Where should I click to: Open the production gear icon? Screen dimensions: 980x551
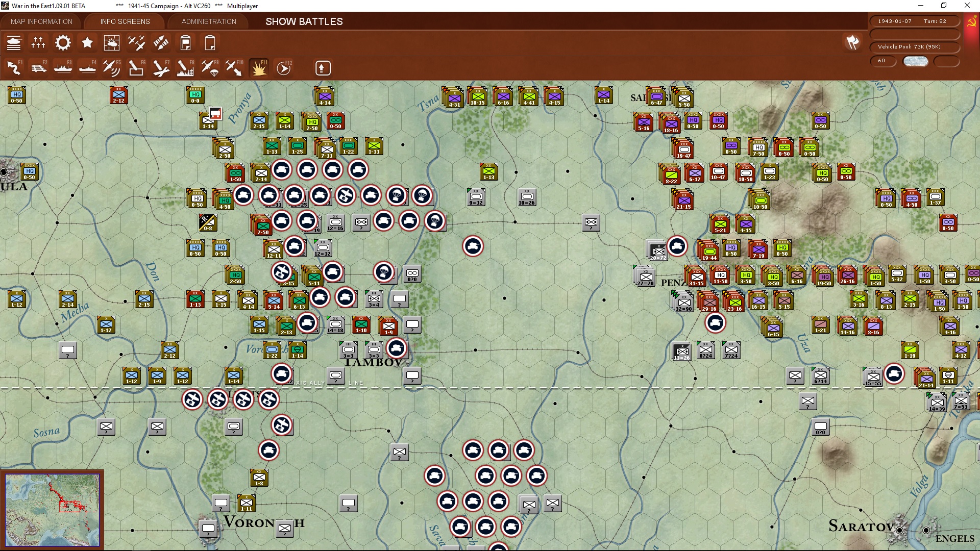pos(63,43)
